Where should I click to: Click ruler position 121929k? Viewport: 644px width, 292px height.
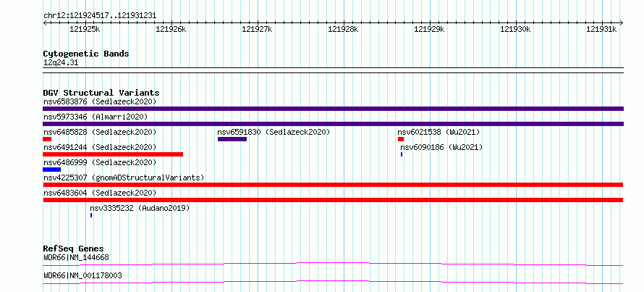coord(429,29)
